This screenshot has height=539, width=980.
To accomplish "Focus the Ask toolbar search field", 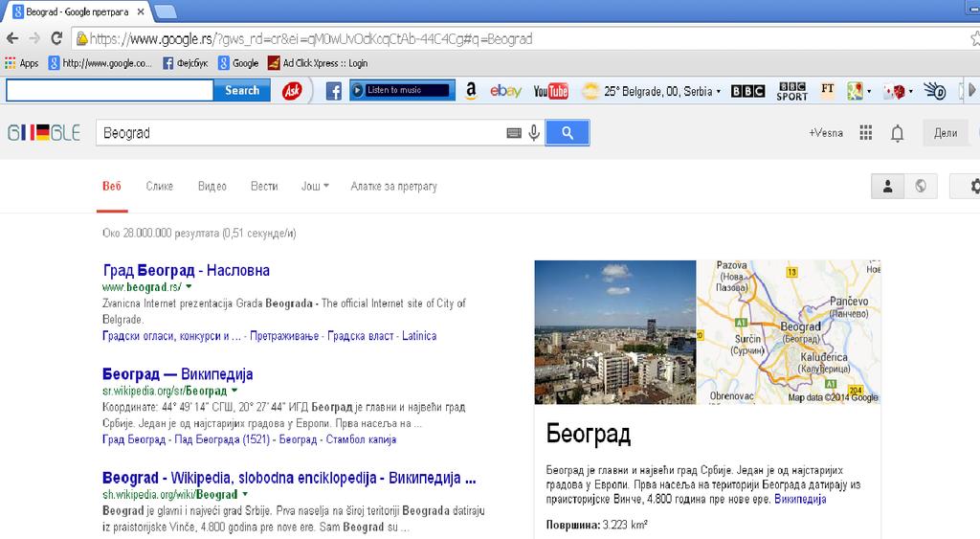I will click(109, 91).
